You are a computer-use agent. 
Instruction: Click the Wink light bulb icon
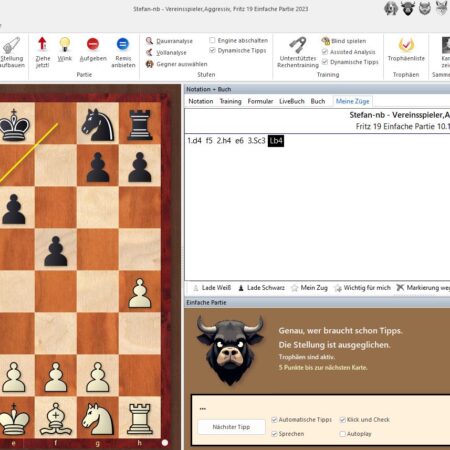tap(65, 44)
